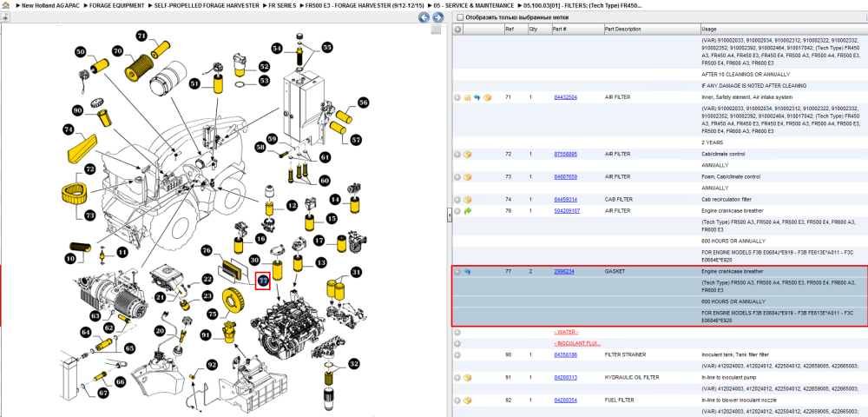This screenshot has height=417, width=868.
Task: Select callout 91 in the diagram
Action: (x=206, y=335)
